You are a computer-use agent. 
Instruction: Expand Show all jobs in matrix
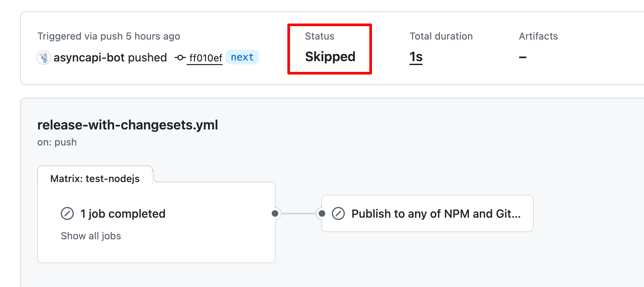click(x=91, y=236)
